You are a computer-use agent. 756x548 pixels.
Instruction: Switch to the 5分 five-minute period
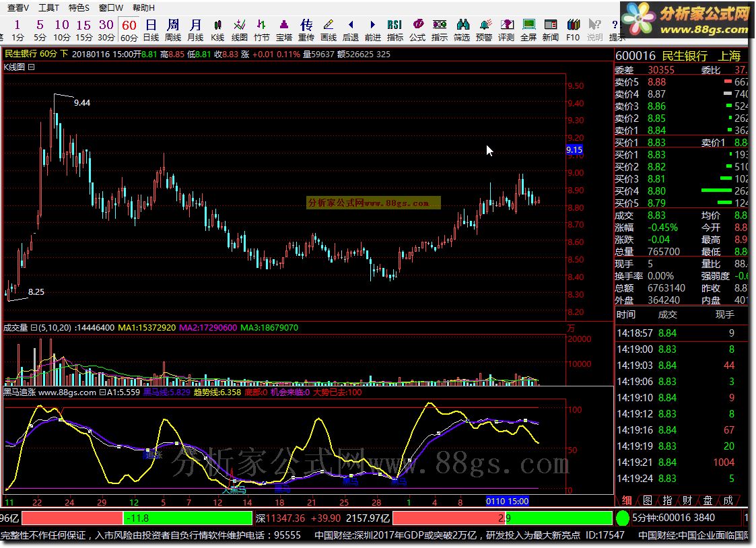[x=40, y=30]
